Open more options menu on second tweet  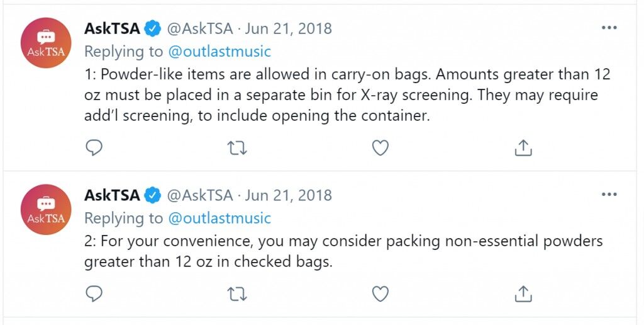pyautogui.click(x=609, y=194)
